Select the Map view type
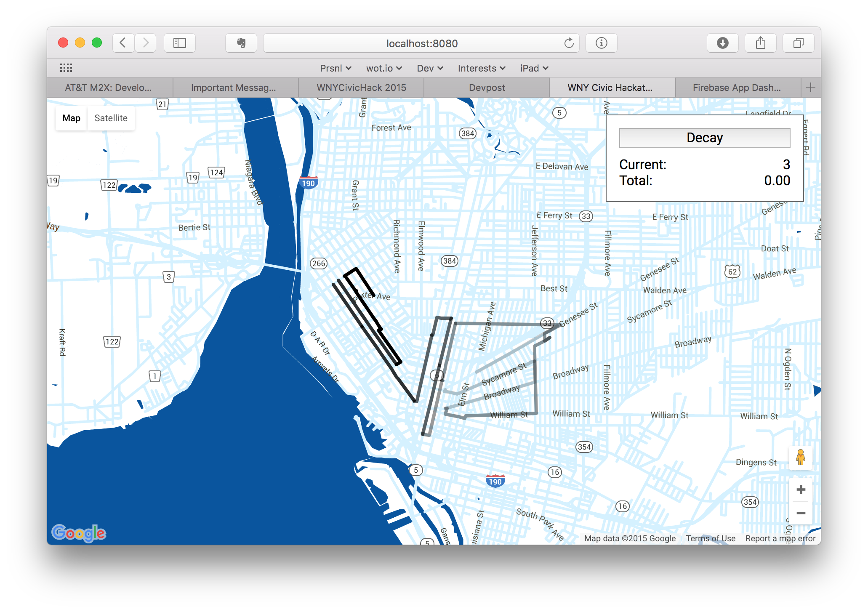 pos(71,118)
